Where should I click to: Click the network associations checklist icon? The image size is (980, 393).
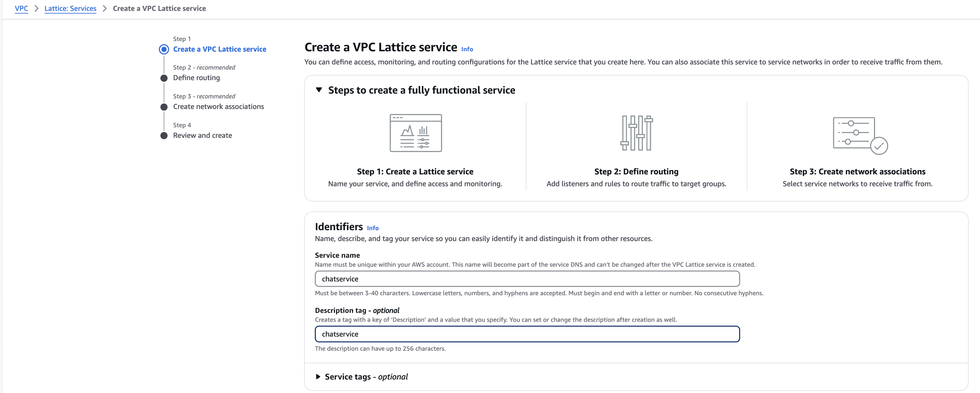pos(860,136)
